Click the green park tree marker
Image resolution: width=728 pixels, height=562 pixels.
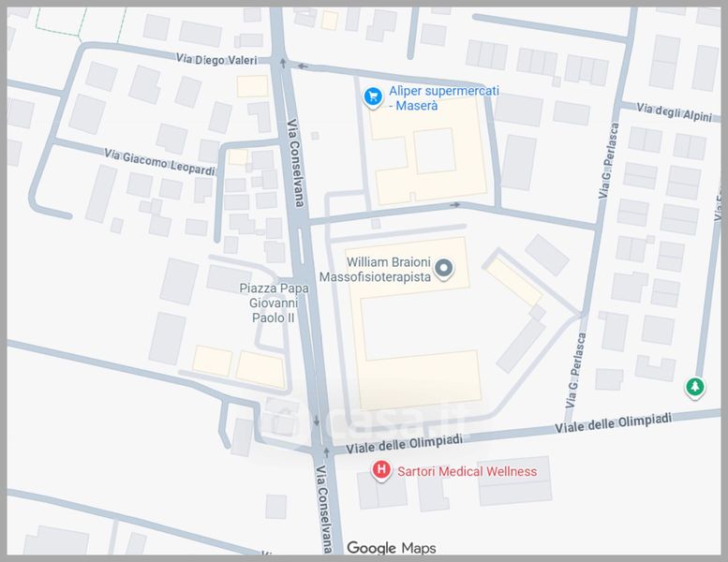pyautogui.click(x=694, y=387)
